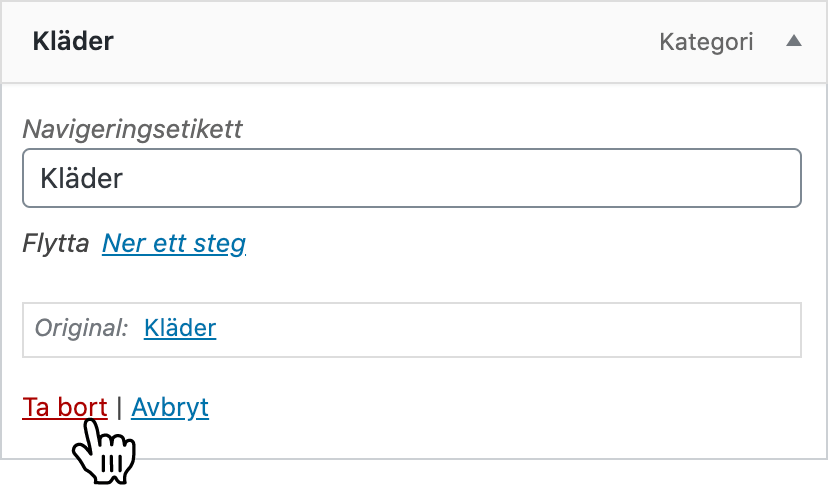
Task: Click the Navigeringsetikett text input field
Action: click(411, 178)
